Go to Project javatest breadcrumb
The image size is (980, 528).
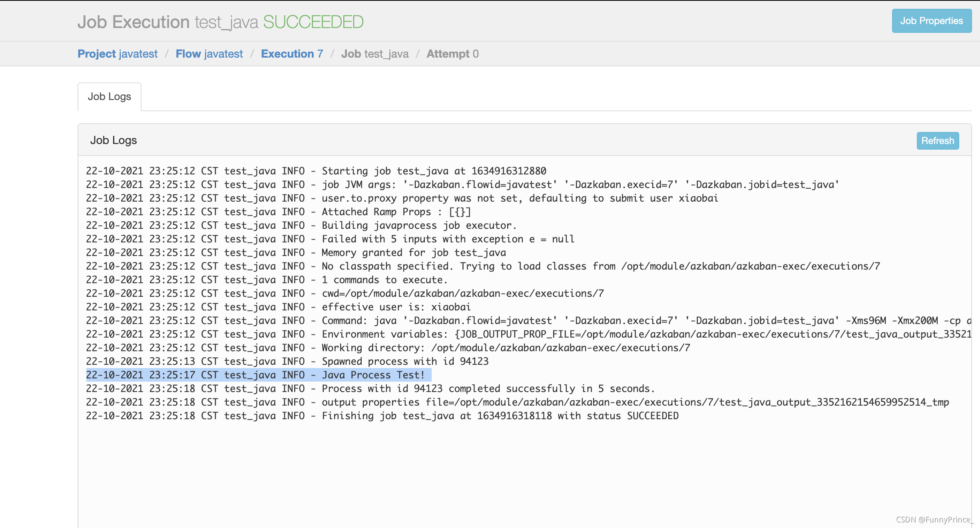coord(118,54)
